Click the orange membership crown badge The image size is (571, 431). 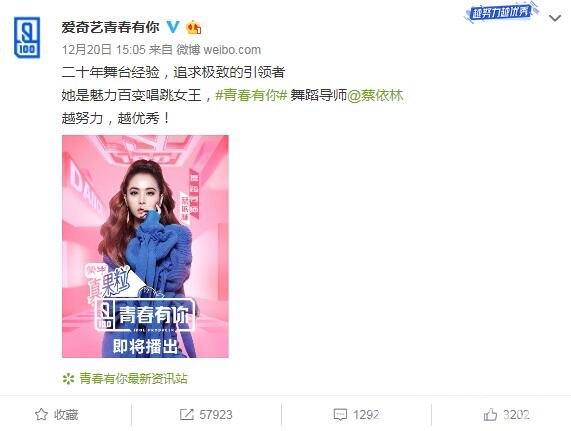193,27
